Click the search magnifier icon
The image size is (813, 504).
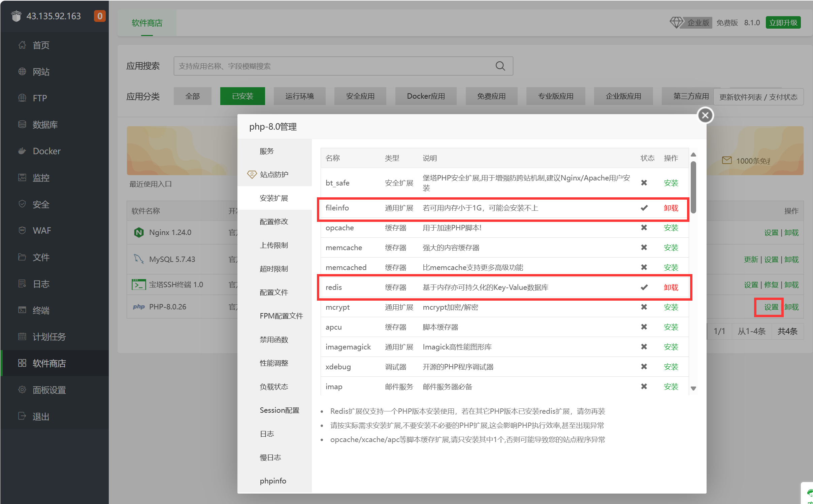tap(500, 66)
